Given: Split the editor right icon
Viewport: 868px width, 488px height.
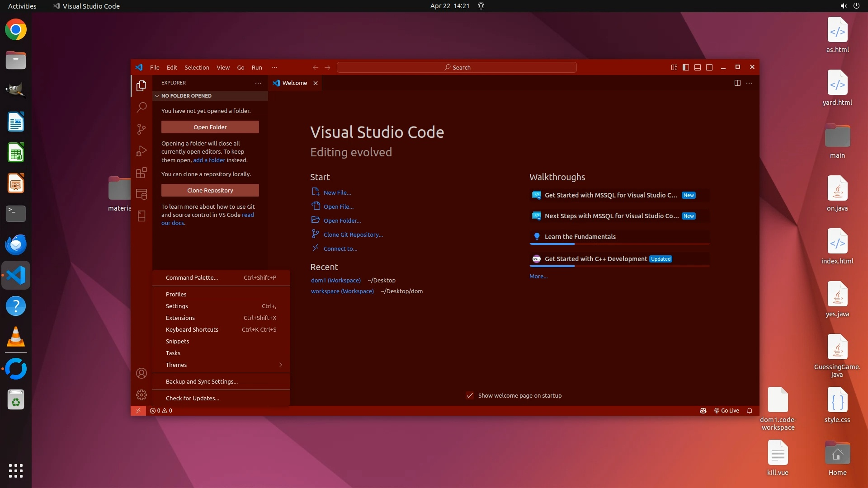Looking at the screenshot, I should (737, 83).
